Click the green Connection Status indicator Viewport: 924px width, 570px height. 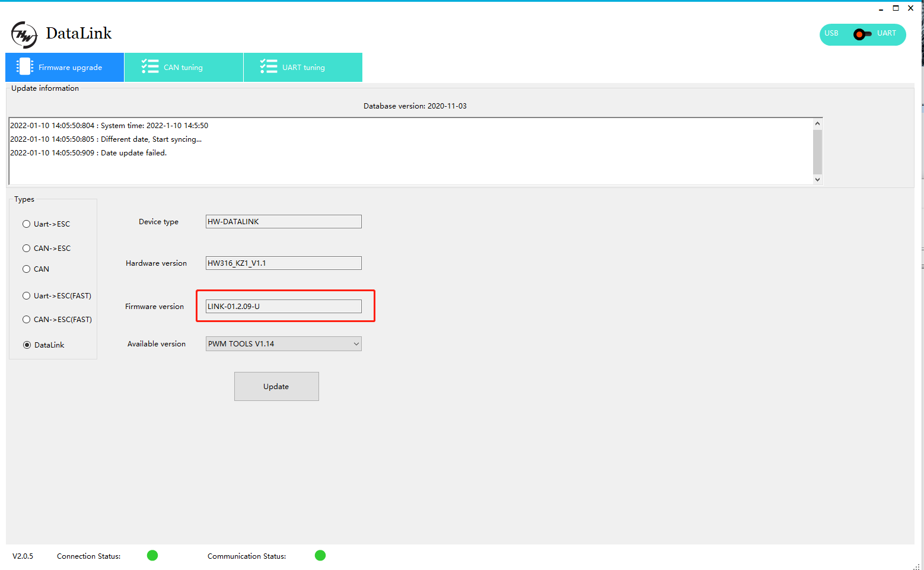(152, 555)
